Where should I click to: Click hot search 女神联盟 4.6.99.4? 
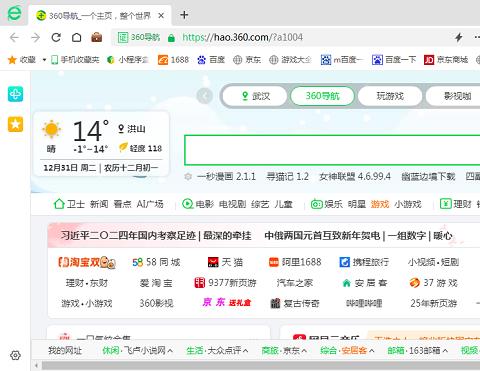click(355, 176)
